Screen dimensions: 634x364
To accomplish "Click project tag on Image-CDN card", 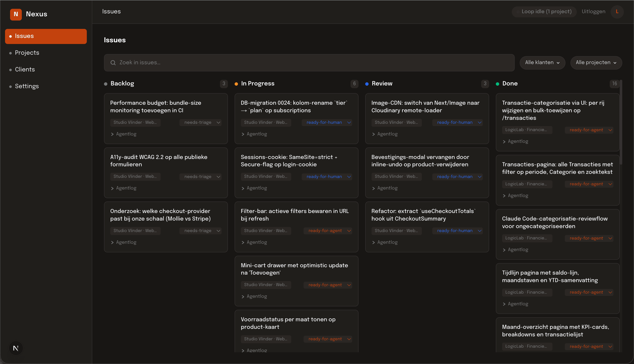I will tap(396, 123).
